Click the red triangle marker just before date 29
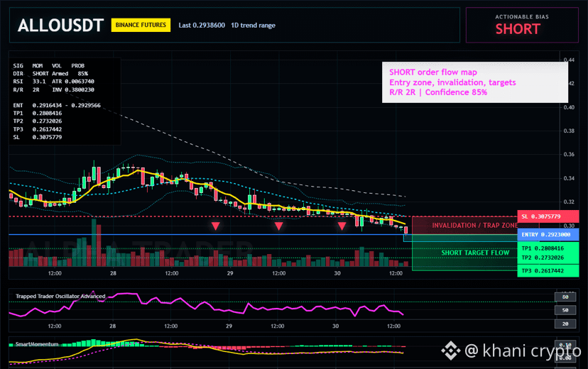This screenshot has width=588, height=369. [215, 226]
